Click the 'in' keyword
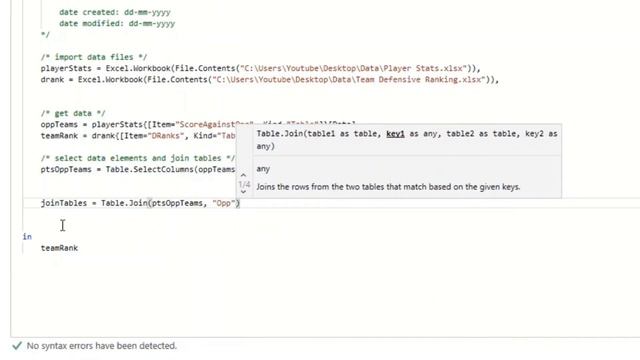 tap(27, 236)
